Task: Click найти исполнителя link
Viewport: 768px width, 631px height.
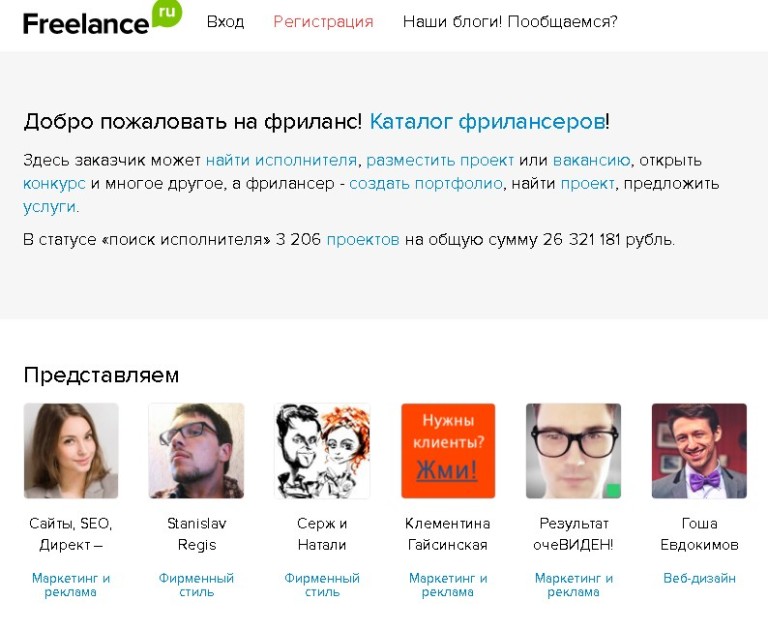Action: (x=281, y=160)
